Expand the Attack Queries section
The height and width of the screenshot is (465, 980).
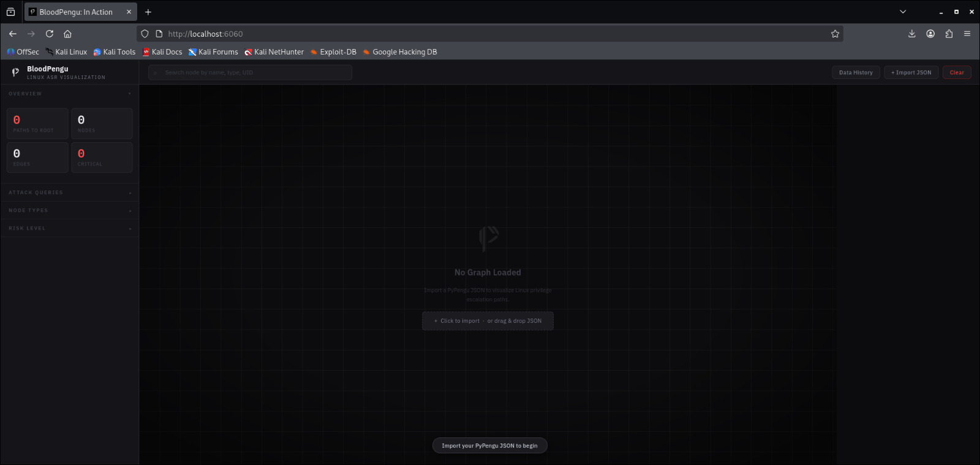point(69,192)
